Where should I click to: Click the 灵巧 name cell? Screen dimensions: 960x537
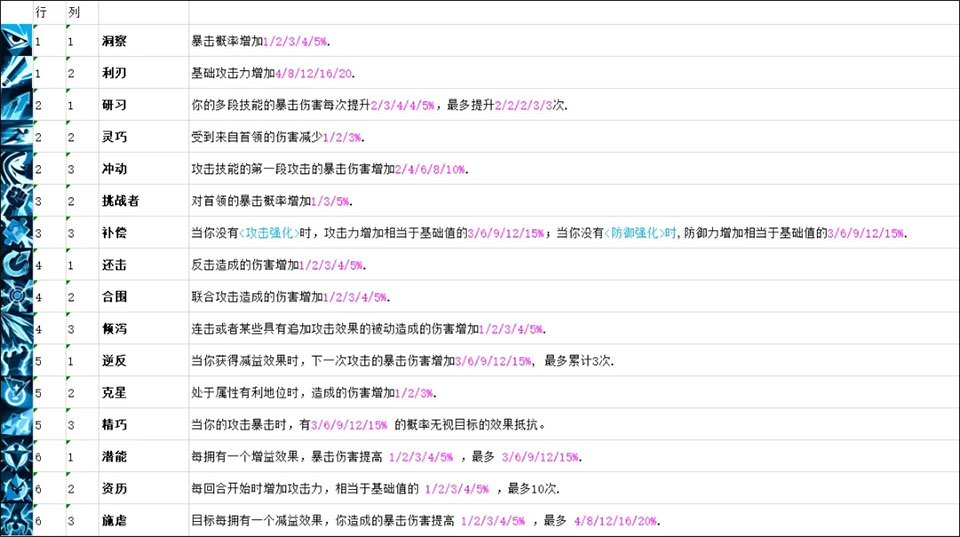point(143,137)
